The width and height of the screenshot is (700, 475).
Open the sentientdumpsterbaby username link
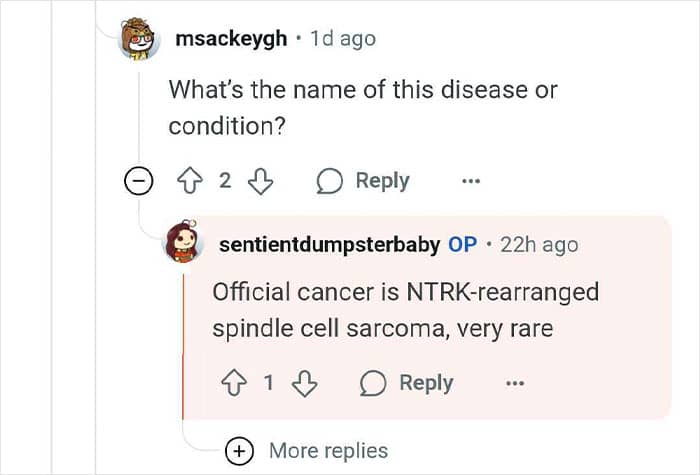[x=327, y=245]
